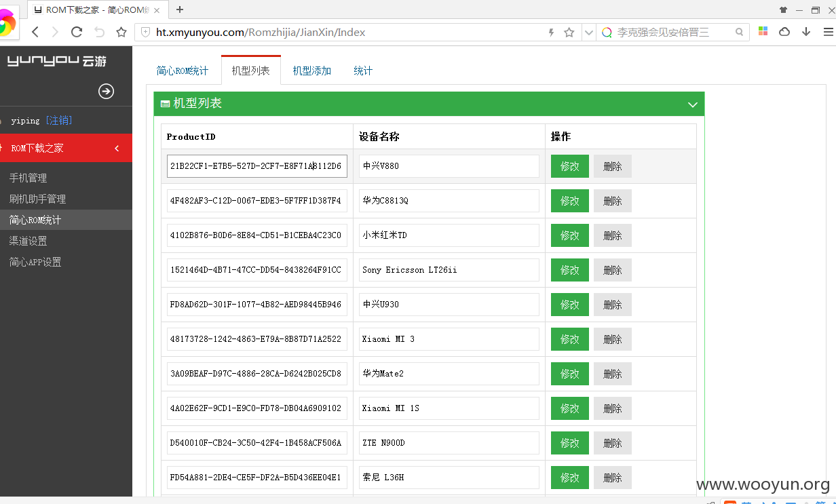Focus ProductID field starting D540010F

pyautogui.click(x=257, y=443)
